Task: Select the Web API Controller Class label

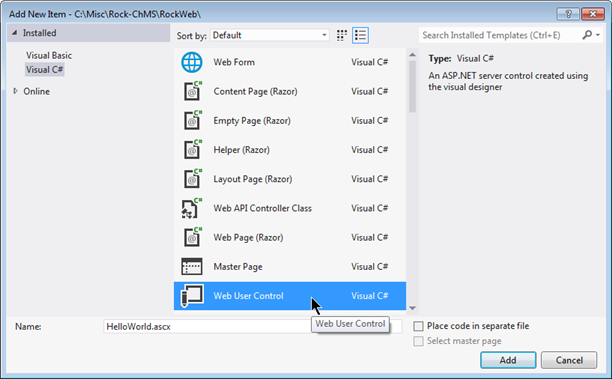Action: pyautogui.click(x=262, y=208)
